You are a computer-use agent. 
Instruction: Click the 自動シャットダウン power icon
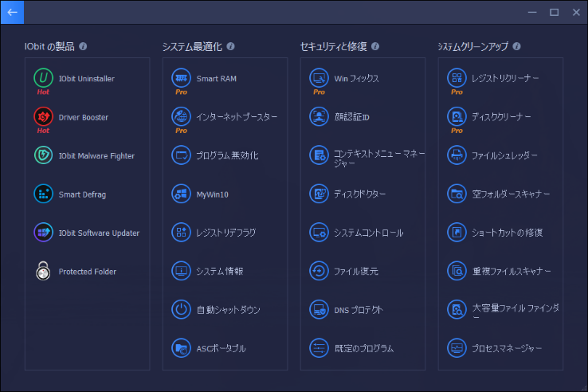[x=181, y=309]
